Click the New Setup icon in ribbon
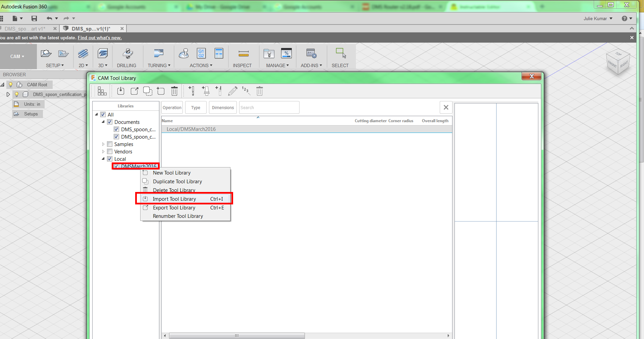 46,53
